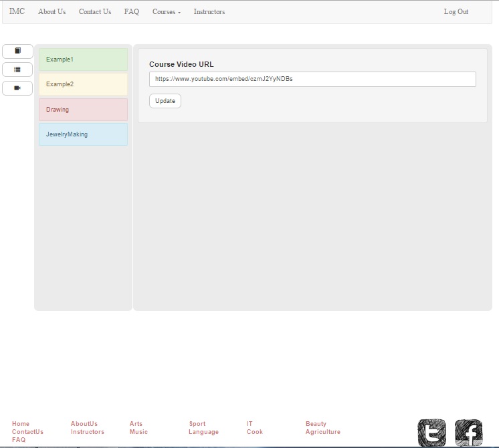Click the book icon sidebar button
This screenshot has height=448, width=499.
click(x=17, y=51)
